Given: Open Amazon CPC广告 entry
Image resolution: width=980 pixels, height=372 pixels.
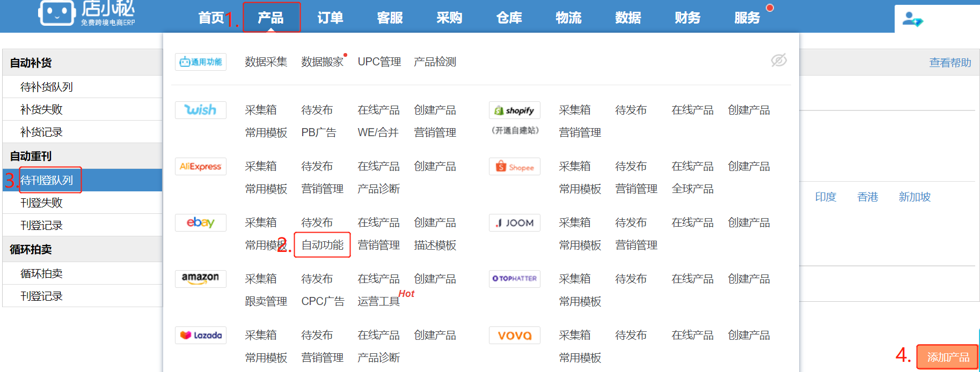Looking at the screenshot, I should click(323, 301).
